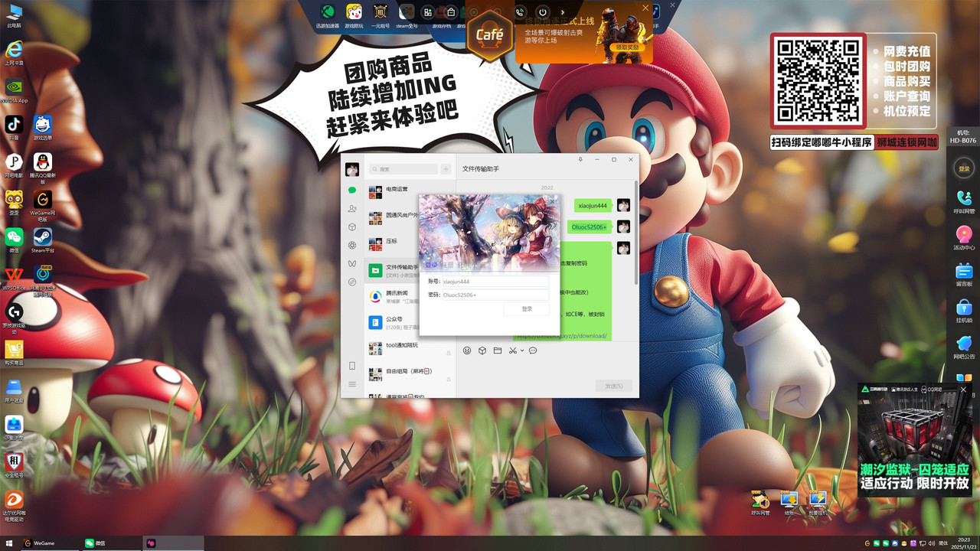This screenshot has width=980, height=551.
Task: Open 抖音 desktop icon
Action: (14, 128)
